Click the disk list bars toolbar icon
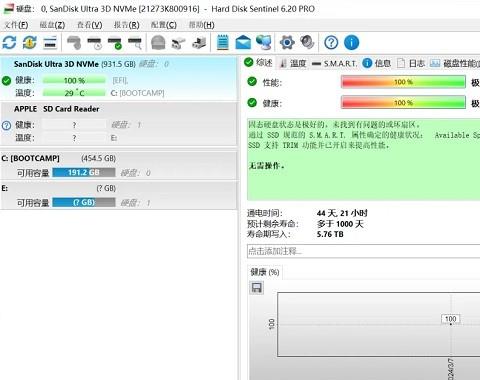Screen dimensions: 480x380 pyautogui.click(x=50, y=43)
